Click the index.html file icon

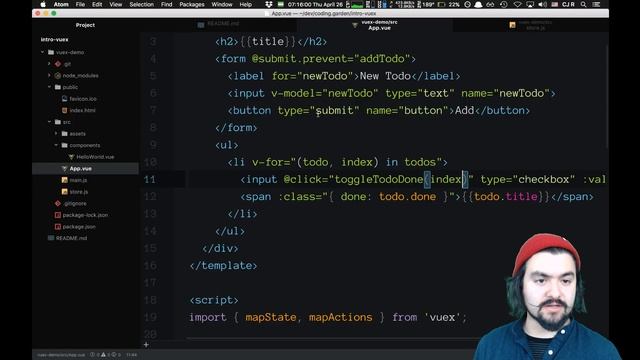tap(64, 110)
